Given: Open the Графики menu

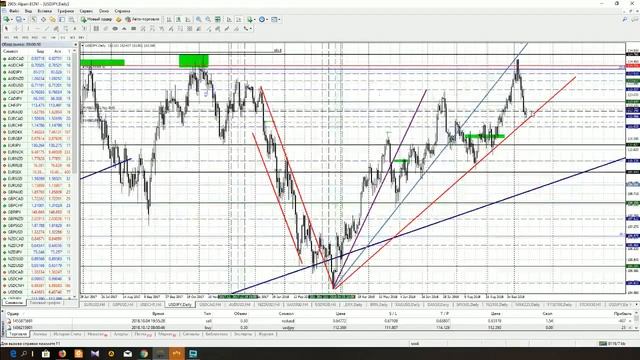Looking at the screenshot, I should (65, 11).
